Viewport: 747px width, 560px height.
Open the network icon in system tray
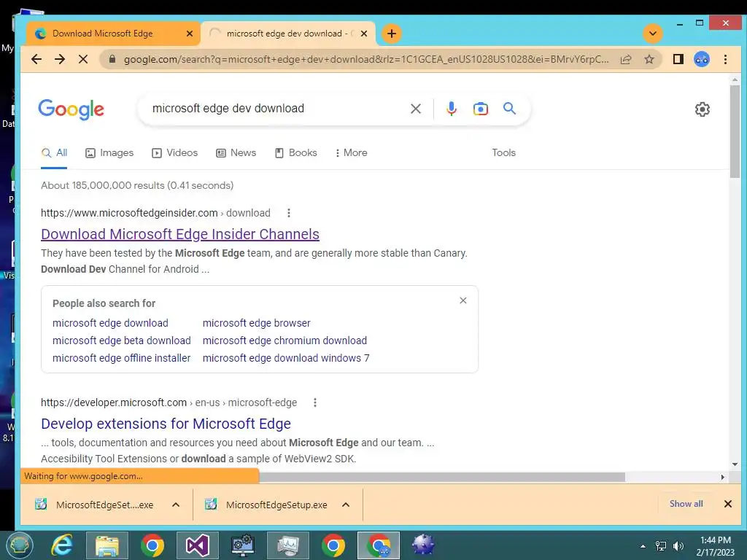(x=660, y=546)
